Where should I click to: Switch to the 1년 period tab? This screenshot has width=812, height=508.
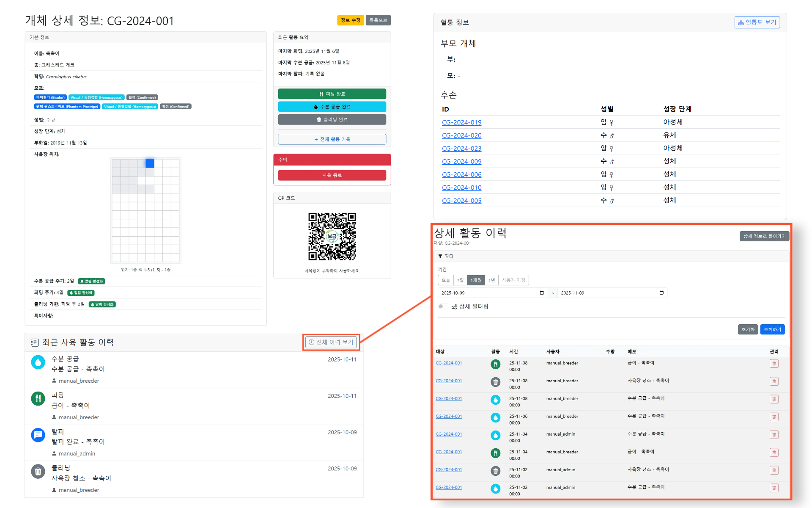491,280
